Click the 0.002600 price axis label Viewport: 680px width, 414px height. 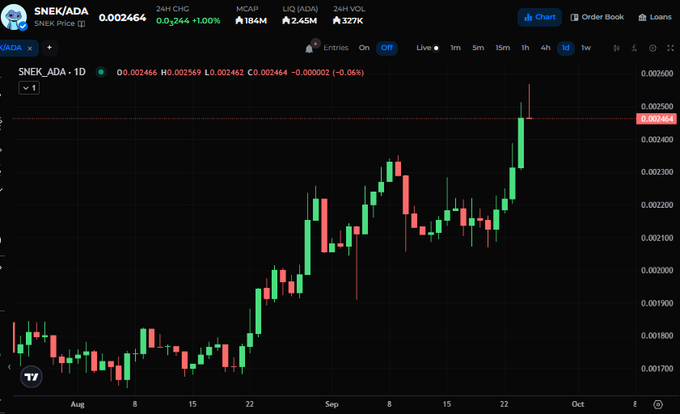657,74
